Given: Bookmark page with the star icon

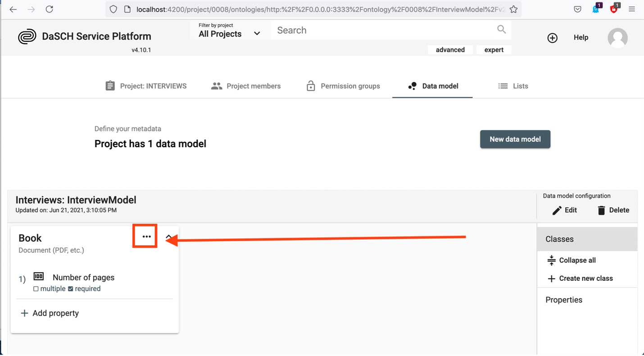Looking at the screenshot, I should (513, 9).
